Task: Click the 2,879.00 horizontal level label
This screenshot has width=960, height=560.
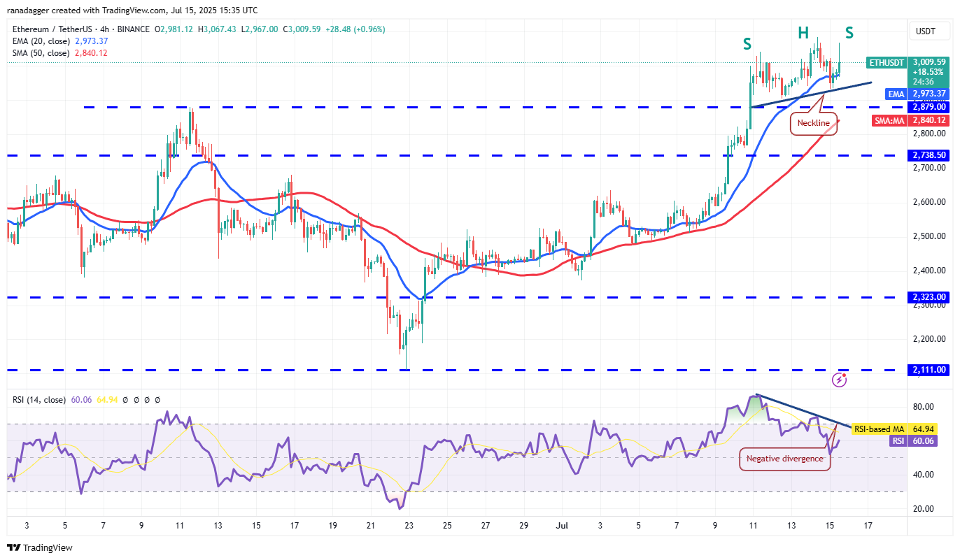Action: click(x=929, y=107)
